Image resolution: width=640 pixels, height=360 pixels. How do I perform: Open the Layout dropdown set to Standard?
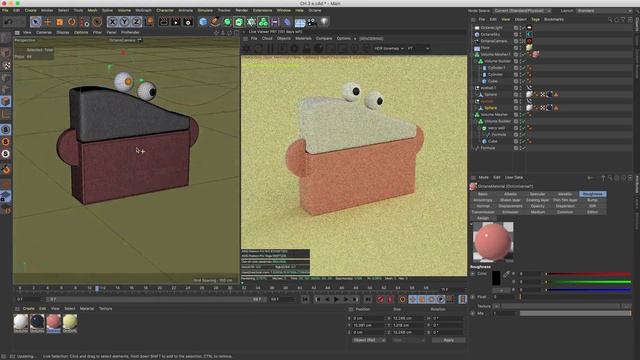[x=604, y=11]
